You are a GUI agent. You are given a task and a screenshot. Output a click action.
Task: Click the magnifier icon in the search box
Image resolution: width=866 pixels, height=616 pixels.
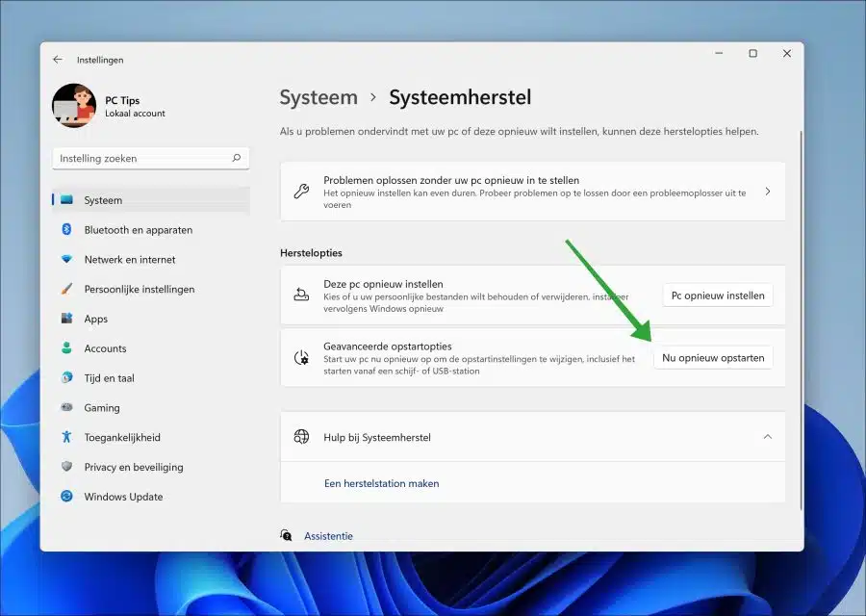[237, 158]
